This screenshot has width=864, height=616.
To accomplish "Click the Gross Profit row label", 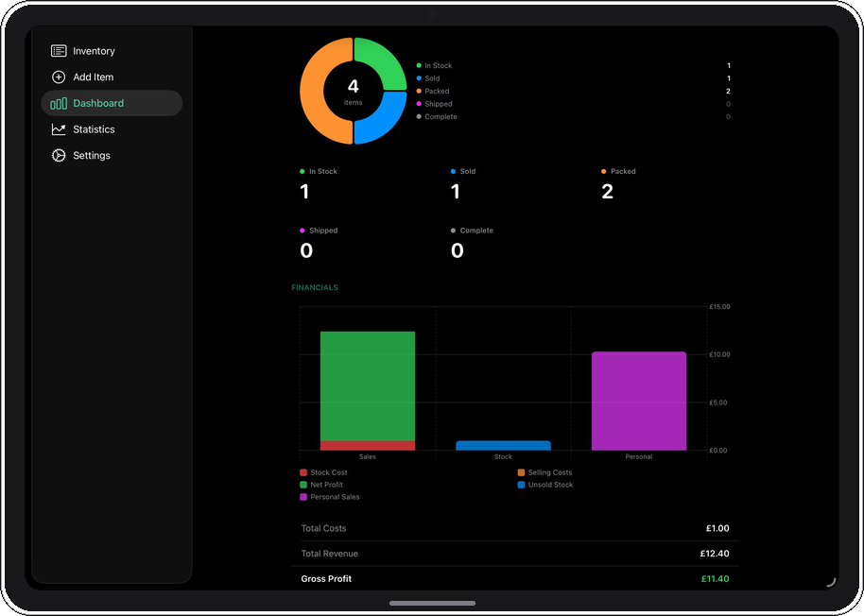I will [326, 578].
